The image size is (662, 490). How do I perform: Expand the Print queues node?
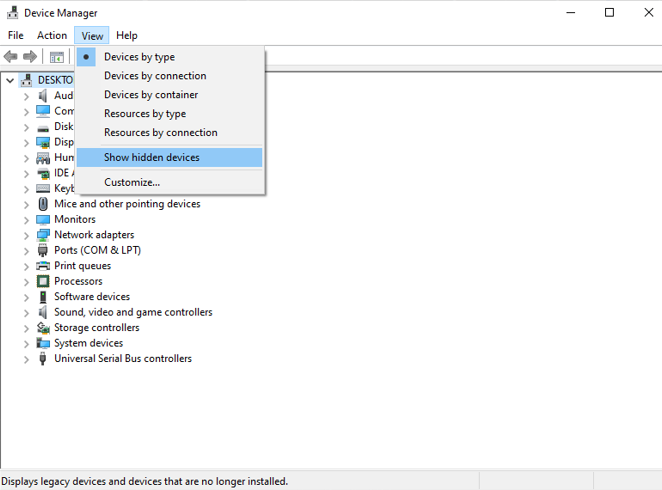27,267
